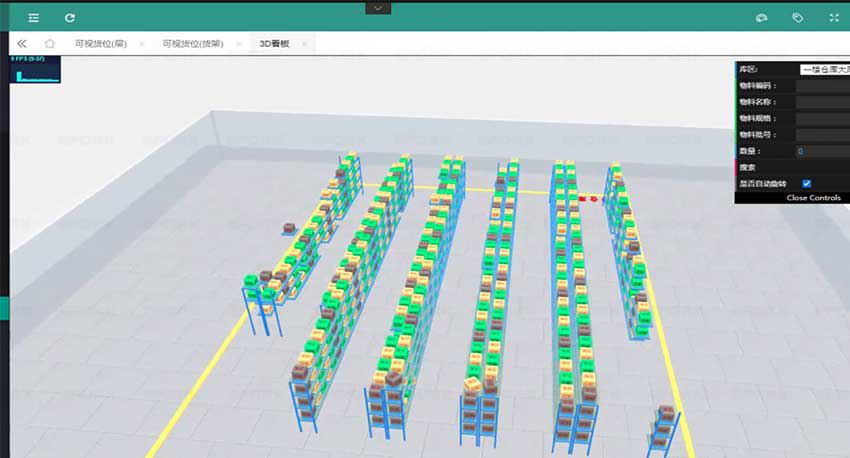Image resolution: width=850 pixels, height=458 pixels.
Task: Open the 库区 warehouse dropdown
Action: coord(823,70)
